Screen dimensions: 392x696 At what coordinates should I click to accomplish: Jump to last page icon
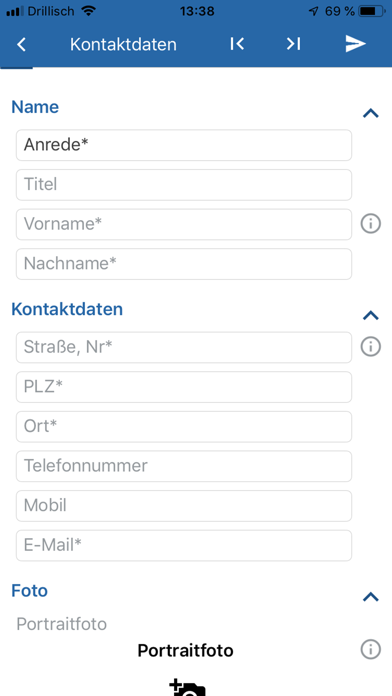click(293, 44)
